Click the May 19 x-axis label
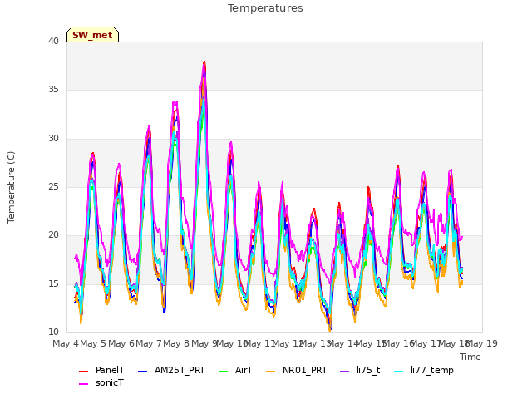This screenshot has width=532, height=399. pyautogui.click(x=482, y=343)
